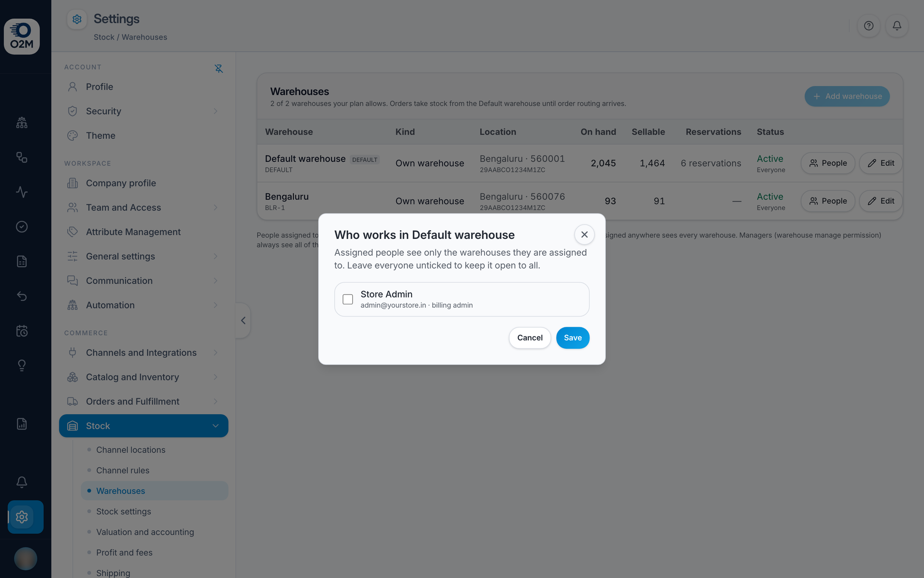Open Attribute Management
Image resolution: width=924 pixels, height=578 pixels.
coord(143,232)
